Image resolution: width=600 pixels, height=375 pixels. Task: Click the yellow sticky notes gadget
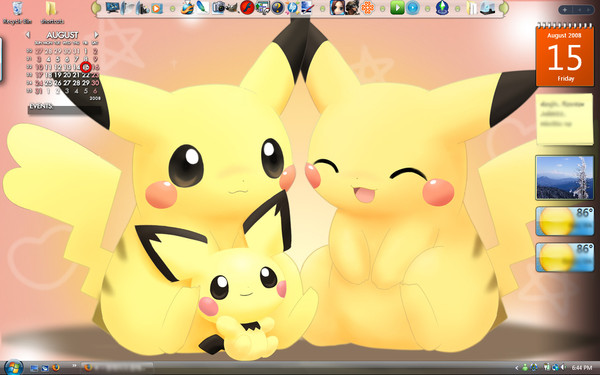[565, 119]
